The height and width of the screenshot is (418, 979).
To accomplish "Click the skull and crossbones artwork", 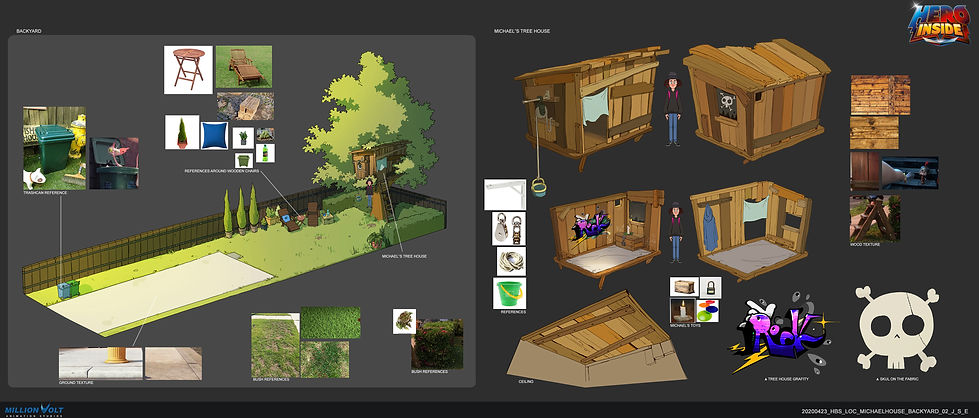I will pyautogui.click(x=897, y=328).
